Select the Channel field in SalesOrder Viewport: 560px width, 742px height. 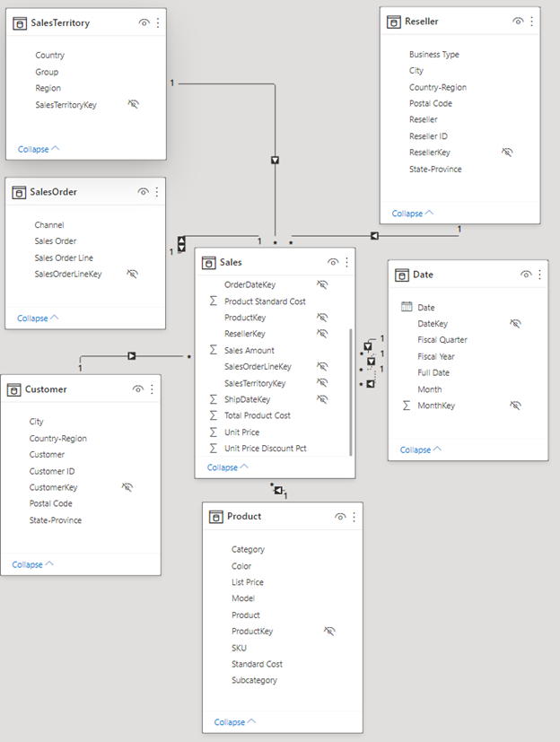[48, 225]
